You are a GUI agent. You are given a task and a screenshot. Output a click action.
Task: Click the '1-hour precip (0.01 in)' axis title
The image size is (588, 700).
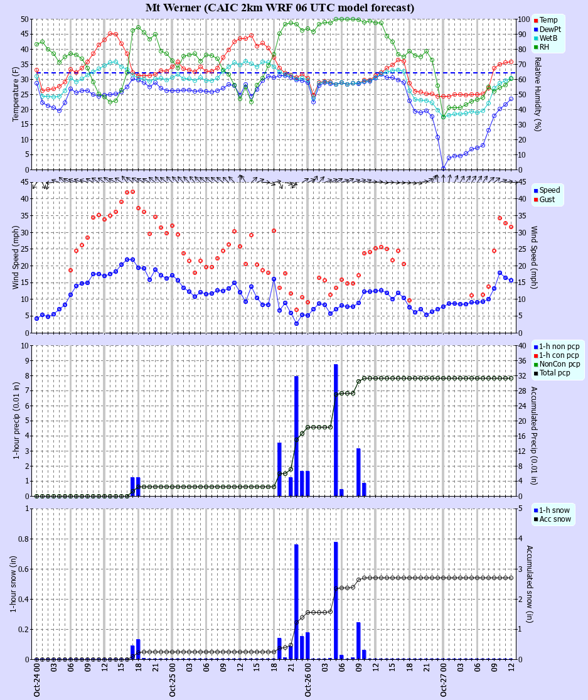(x=16, y=421)
